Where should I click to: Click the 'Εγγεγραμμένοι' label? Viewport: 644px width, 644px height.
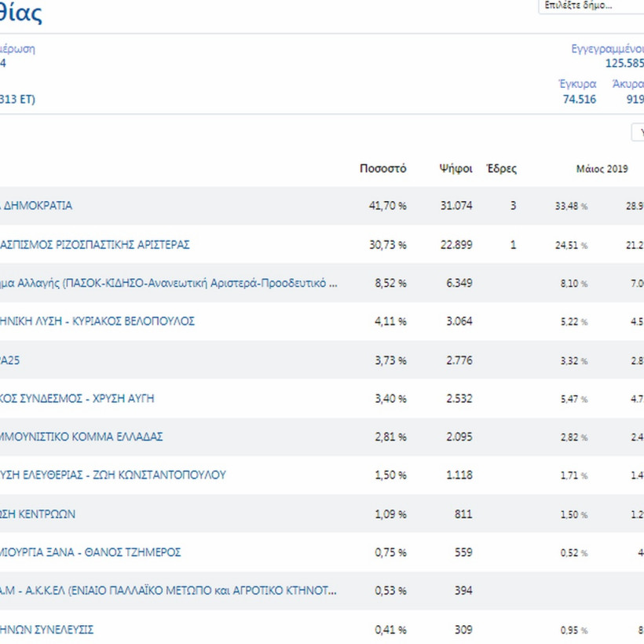607,49
